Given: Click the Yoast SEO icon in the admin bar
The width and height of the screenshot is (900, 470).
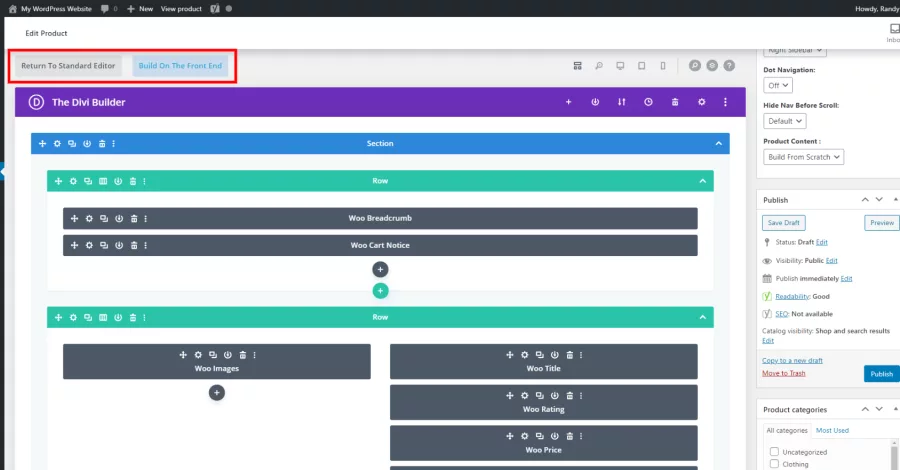Looking at the screenshot, I should click(215, 9).
